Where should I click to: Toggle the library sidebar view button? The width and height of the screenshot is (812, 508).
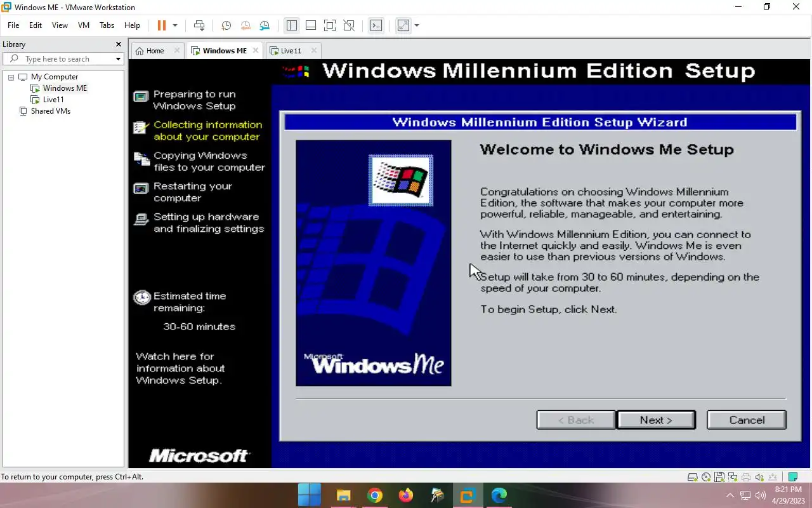[291, 25]
